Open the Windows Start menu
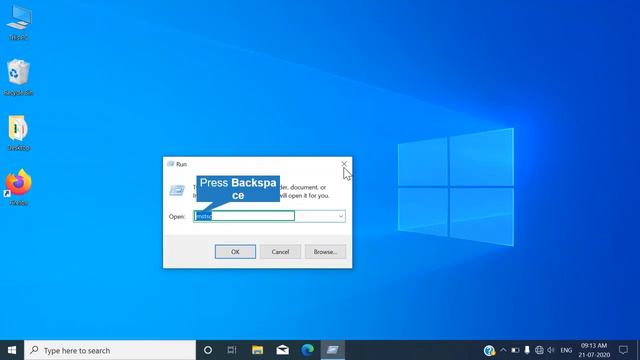 12,350
